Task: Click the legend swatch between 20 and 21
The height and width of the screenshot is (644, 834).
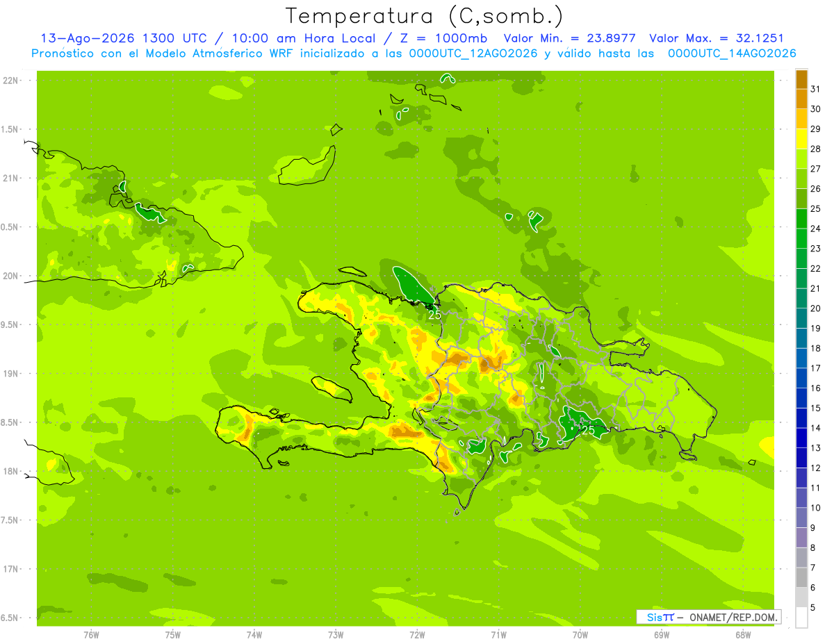Action: tap(801, 298)
